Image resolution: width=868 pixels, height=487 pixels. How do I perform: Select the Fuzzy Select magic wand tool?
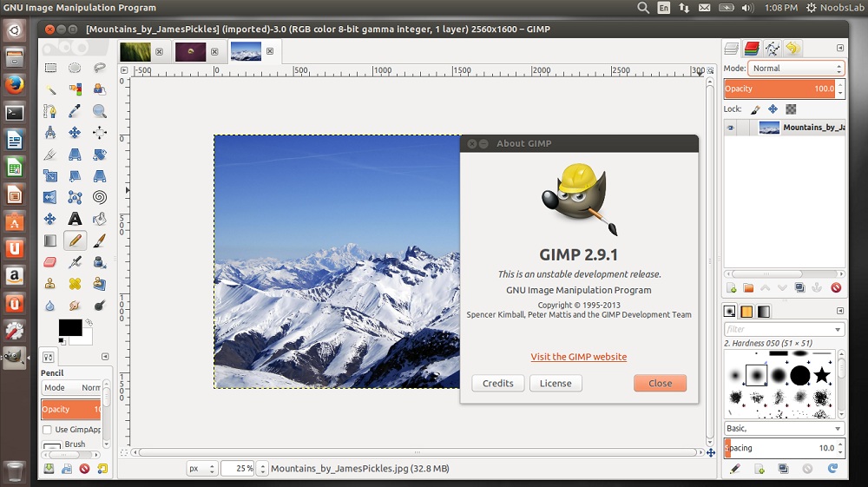50,89
